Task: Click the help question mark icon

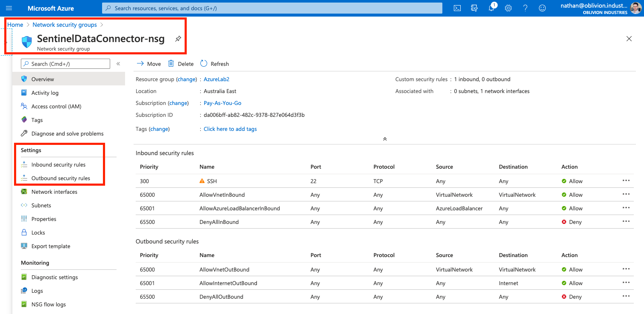Action: point(525,8)
